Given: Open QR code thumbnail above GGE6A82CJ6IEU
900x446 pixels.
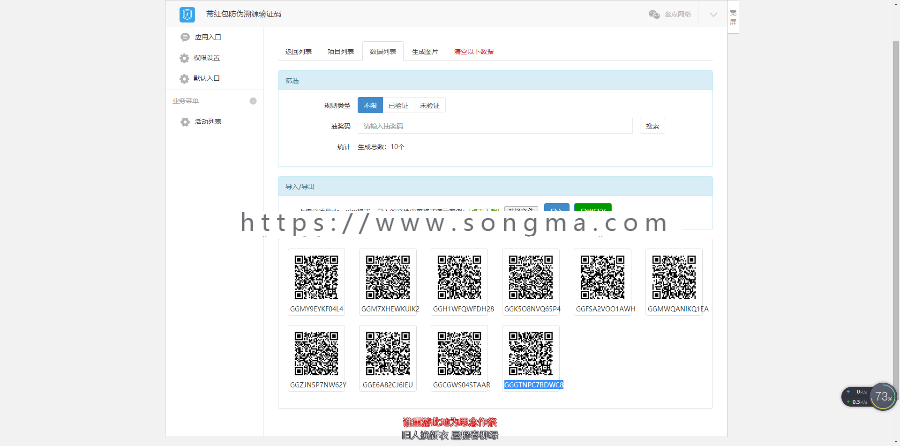Looking at the screenshot, I should 388,354.
